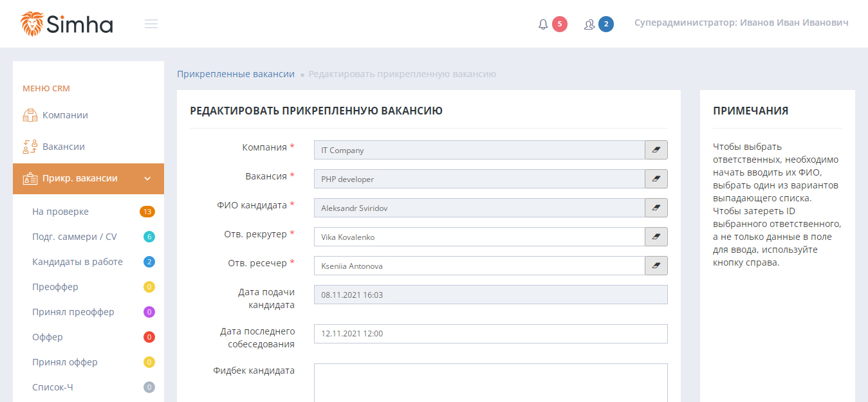Collapse the Прикр. вакансии submenu chevron
The width and height of the screenshot is (868, 402).
[147, 179]
